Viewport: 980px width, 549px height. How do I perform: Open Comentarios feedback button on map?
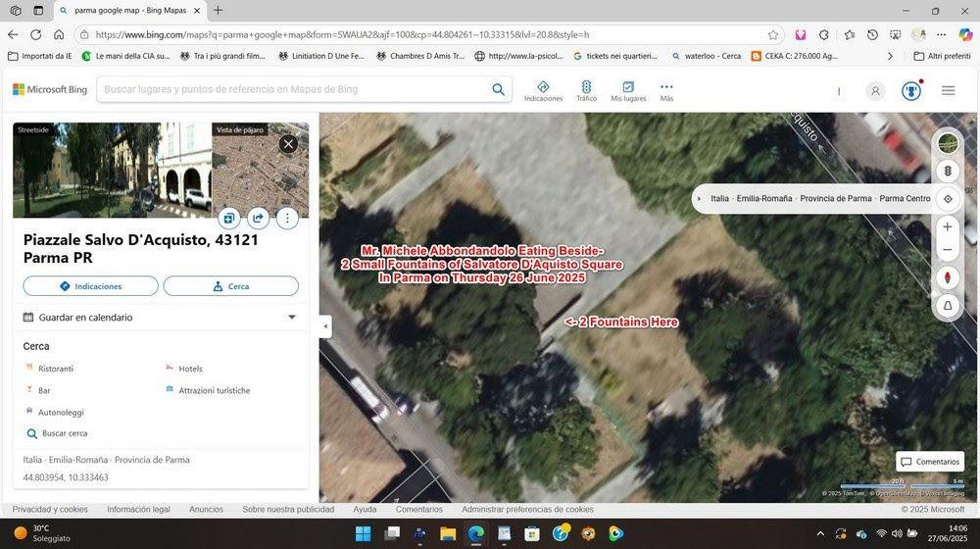click(x=930, y=462)
